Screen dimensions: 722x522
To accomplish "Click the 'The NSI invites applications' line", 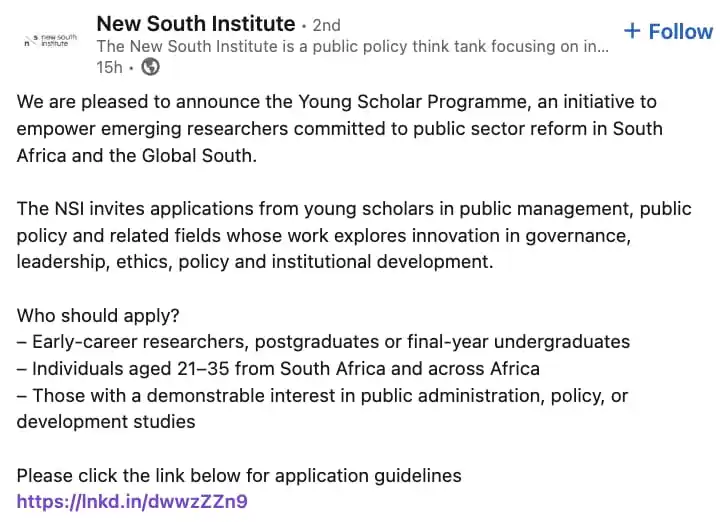I will [354, 209].
